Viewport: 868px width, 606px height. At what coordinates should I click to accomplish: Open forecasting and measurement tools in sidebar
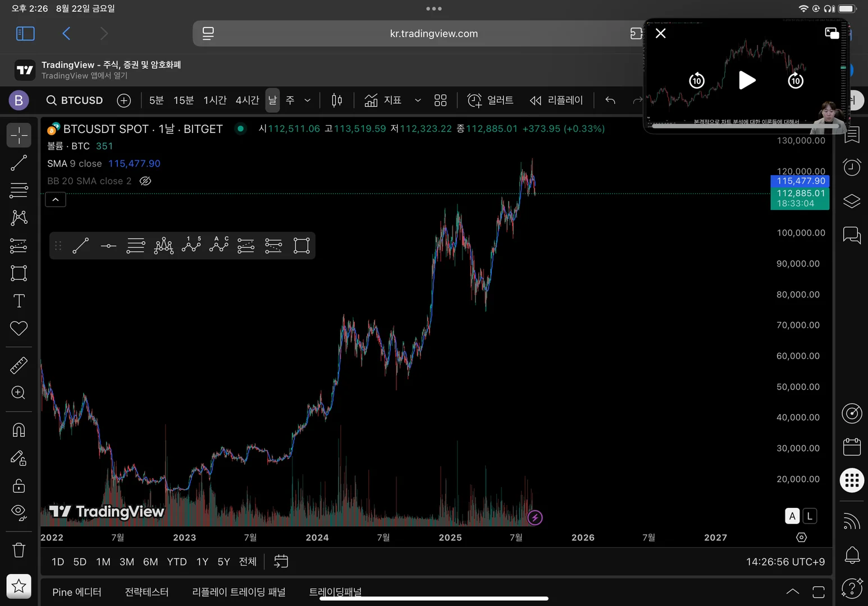pos(19,245)
